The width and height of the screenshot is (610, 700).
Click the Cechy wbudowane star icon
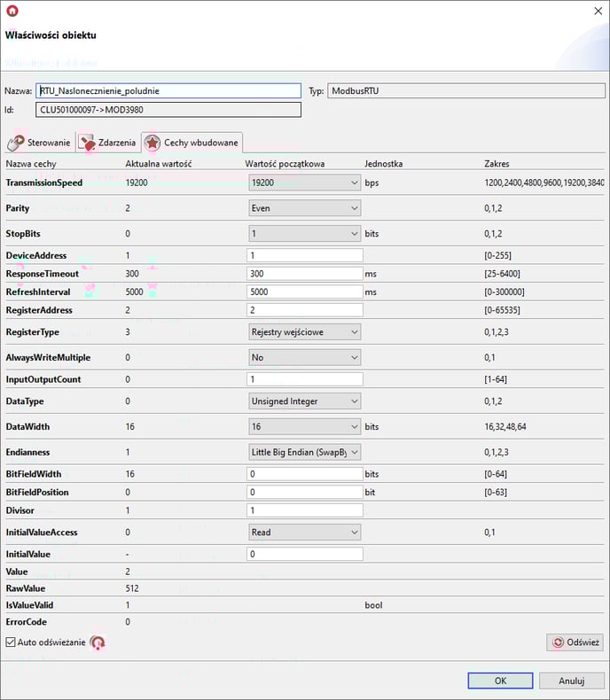pyautogui.click(x=152, y=142)
